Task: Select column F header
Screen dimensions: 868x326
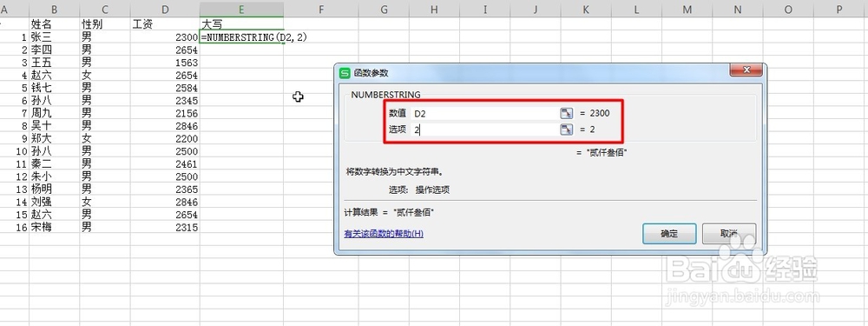Action: click(321, 9)
